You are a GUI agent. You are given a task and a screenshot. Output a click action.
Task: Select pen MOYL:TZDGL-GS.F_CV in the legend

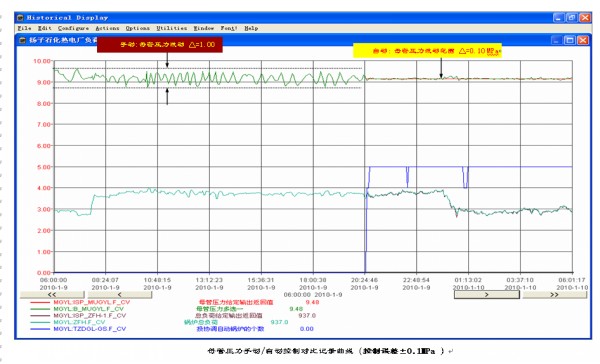(90, 329)
